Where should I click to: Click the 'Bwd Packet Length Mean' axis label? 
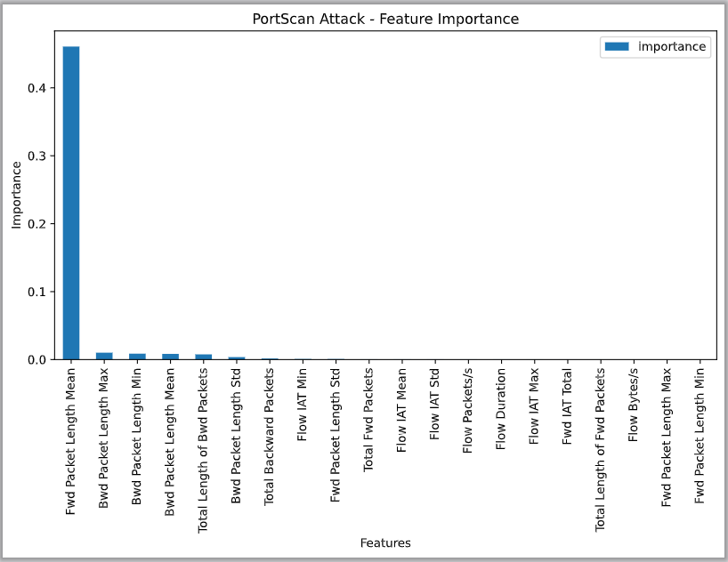(169, 442)
